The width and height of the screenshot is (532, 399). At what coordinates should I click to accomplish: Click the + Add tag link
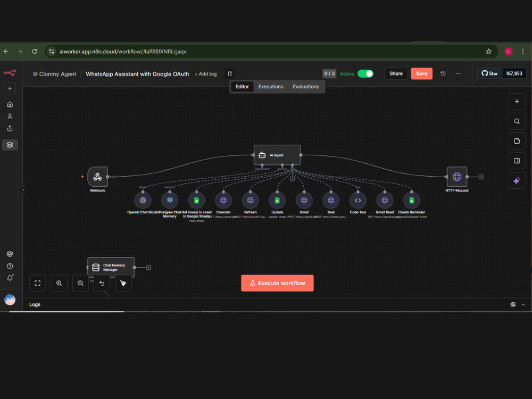click(205, 74)
